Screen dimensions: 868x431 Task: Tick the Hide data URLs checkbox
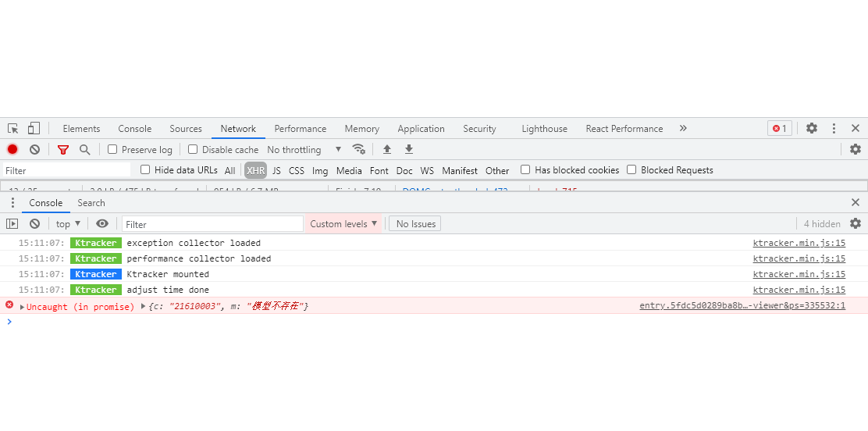click(145, 169)
